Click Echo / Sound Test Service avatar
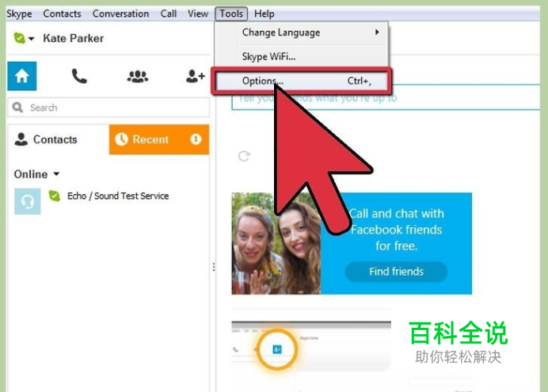548x392 pixels. (28, 201)
